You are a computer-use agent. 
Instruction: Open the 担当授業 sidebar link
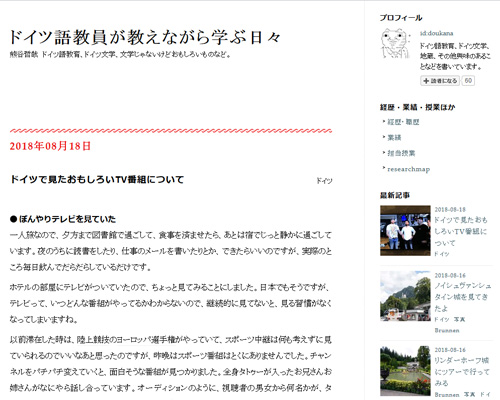click(x=401, y=153)
